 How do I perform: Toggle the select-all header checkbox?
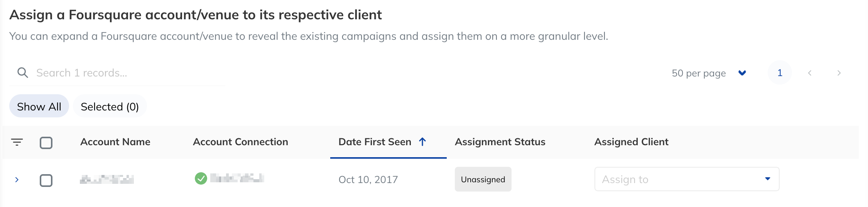46,143
